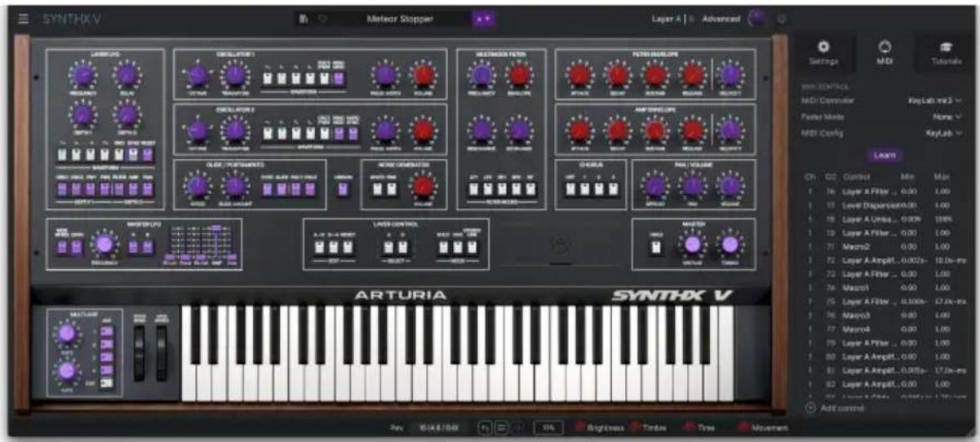Click the Movement macro knob
The height and width of the screenshot is (442, 980).
tap(745, 427)
